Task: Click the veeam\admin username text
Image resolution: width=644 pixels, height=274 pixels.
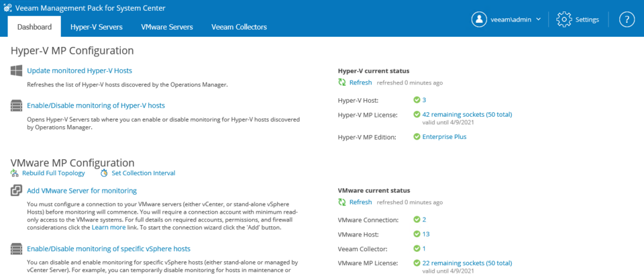Action: pos(511,19)
